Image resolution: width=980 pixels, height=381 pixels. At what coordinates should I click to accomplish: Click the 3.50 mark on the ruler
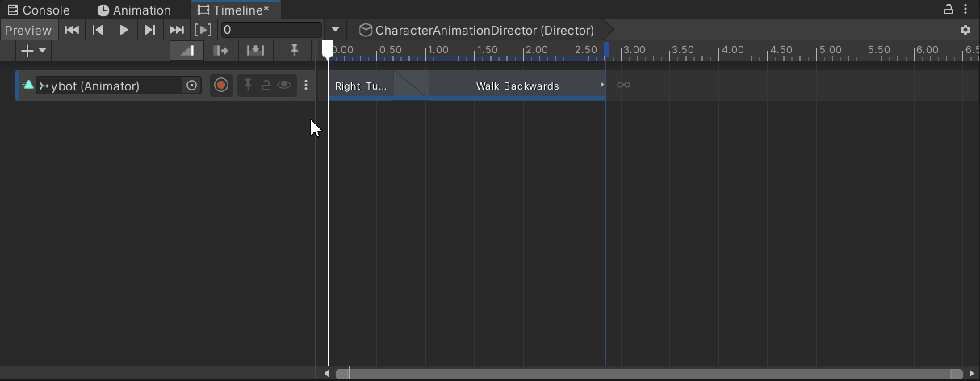[684, 50]
